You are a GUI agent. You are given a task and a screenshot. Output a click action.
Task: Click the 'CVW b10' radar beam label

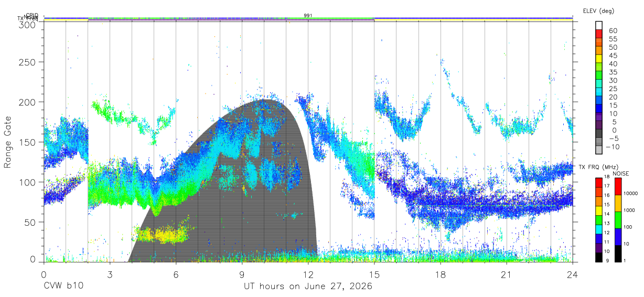(63, 287)
